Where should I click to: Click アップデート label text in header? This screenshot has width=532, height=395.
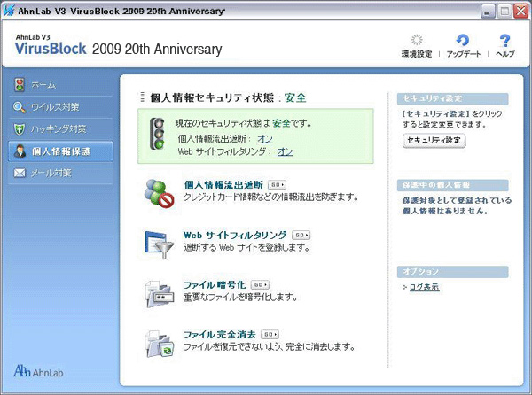coord(464,54)
